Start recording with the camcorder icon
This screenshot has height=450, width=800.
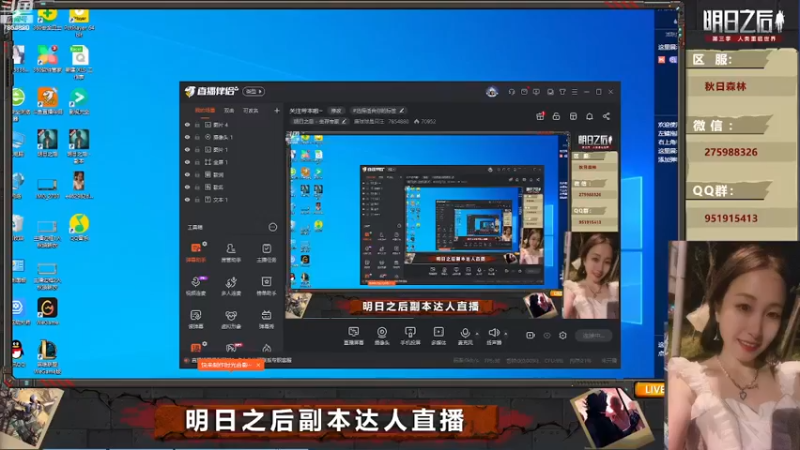530,335
